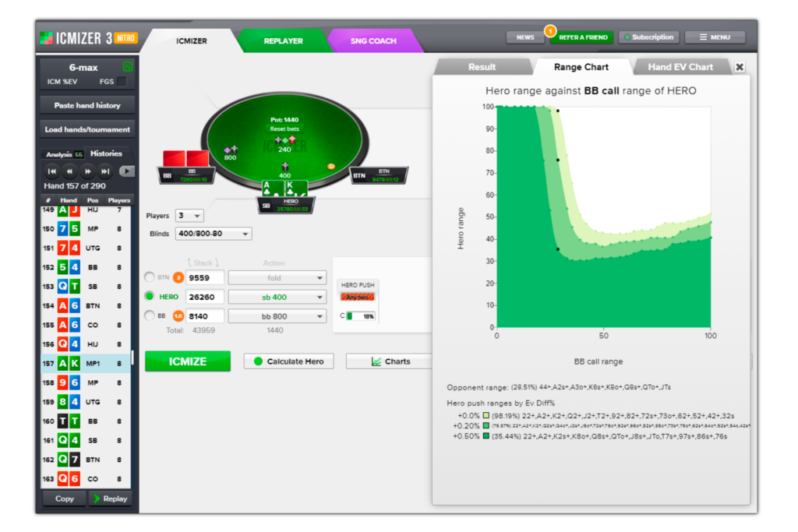Screen dimensions: 798x532
Task: Click the Copy button
Action: [65, 499]
